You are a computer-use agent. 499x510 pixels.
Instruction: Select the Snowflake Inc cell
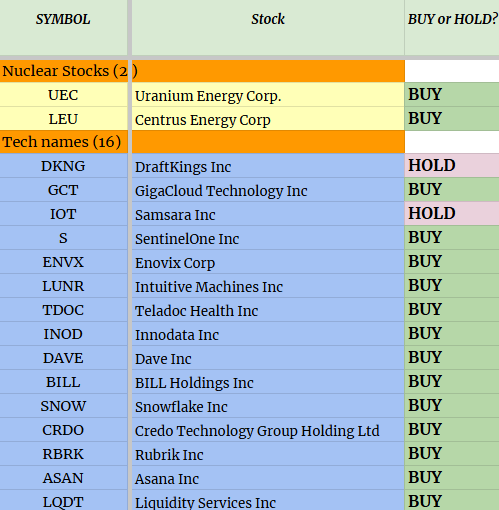pos(268,406)
